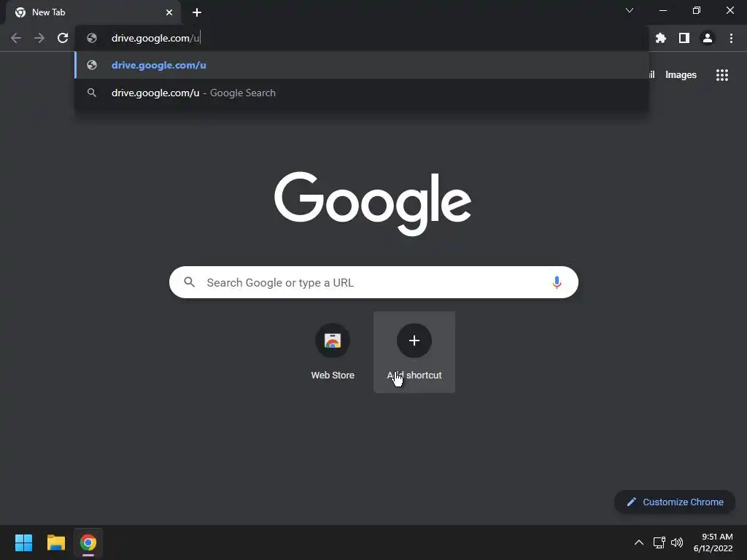This screenshot has width=747, height=560.
Task: Open File Explorer from the taskbar
Action: pos(55,542)
